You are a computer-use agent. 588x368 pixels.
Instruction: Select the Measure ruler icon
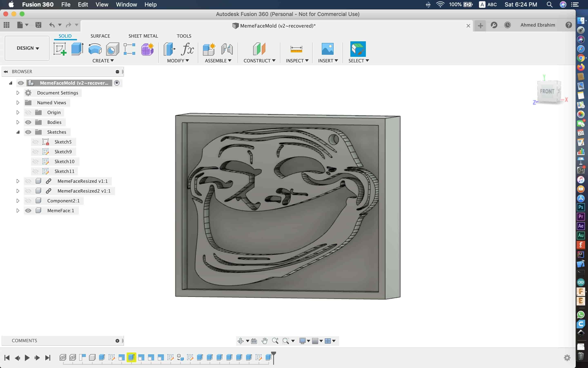(296, 49)
